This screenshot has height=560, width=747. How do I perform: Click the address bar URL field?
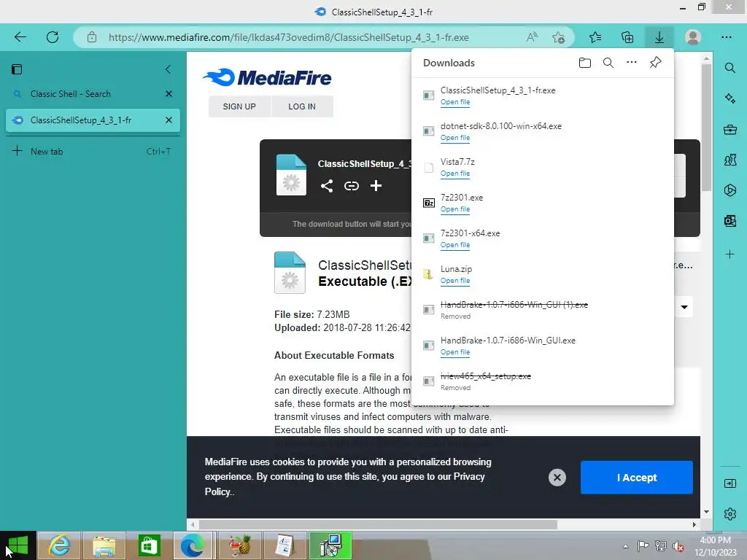pyautogui.click(x=288, y=37)
